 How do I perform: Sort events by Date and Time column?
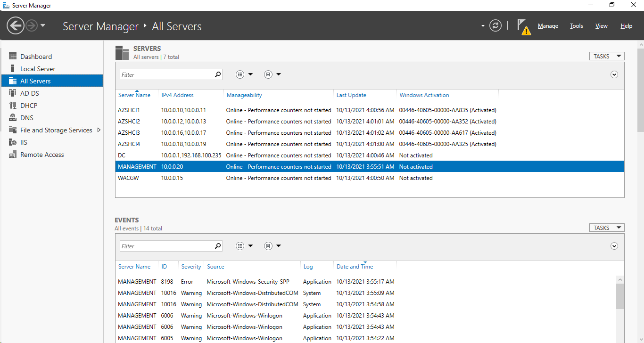355,267
